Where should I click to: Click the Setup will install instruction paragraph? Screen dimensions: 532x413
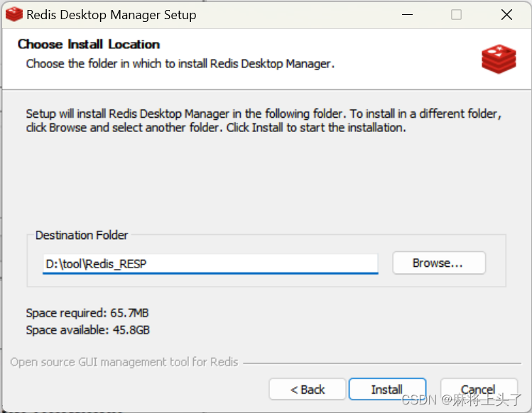[264, 121]
